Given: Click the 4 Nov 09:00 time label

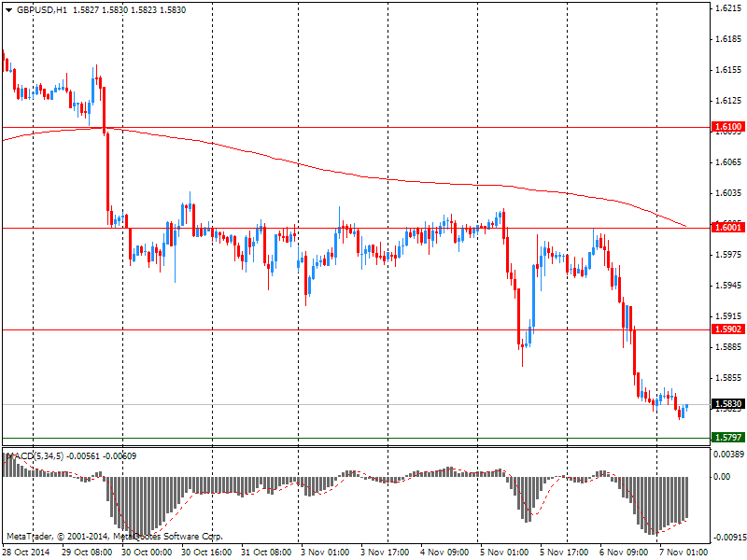Looking at the screenshot, I should tap(444, 553).
